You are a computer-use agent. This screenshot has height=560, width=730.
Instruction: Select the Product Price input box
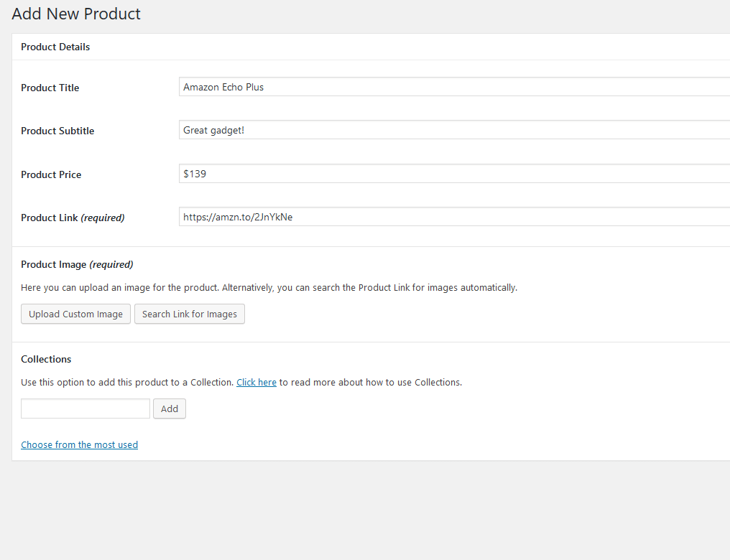point(454,174)
